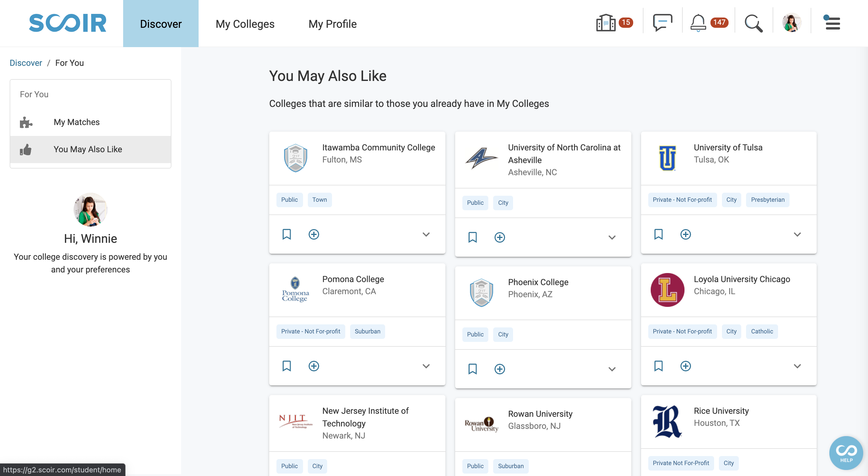Expand Loyola University Chicago card

pos(797,366)
